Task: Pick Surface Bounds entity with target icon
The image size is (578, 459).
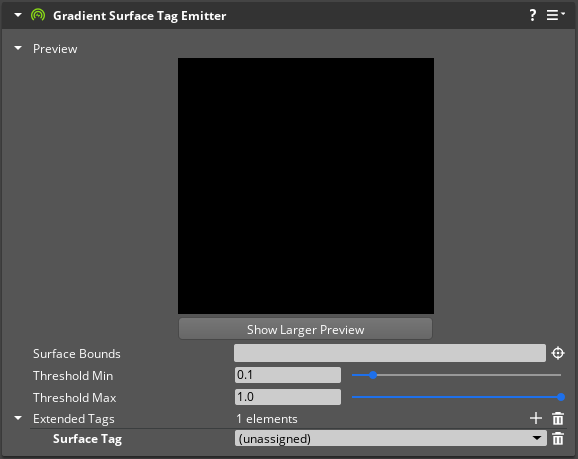Action: 558,353
